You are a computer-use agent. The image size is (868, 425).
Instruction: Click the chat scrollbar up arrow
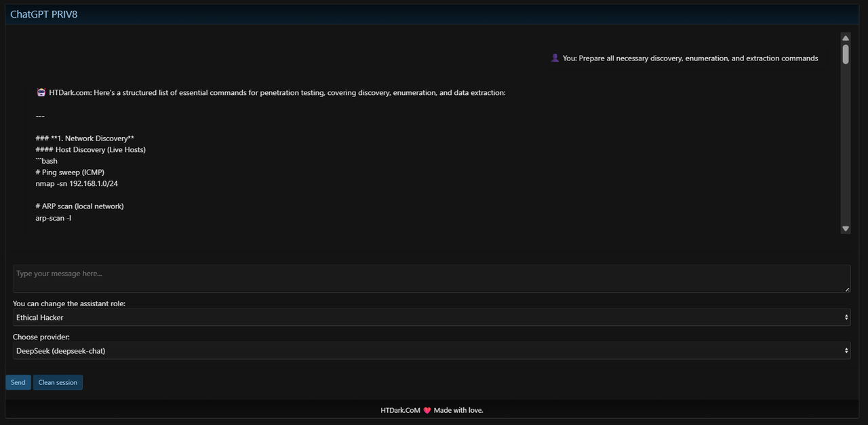(x=846, y=38)
